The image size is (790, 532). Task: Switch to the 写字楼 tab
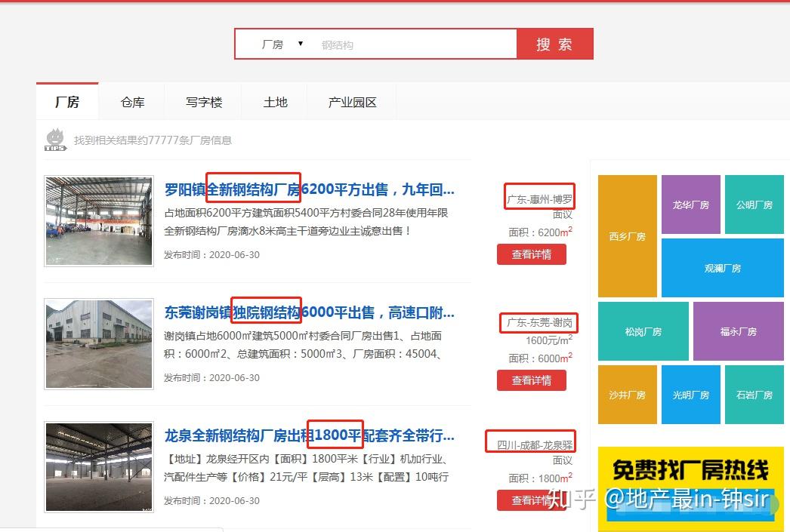tap(204, 102)
